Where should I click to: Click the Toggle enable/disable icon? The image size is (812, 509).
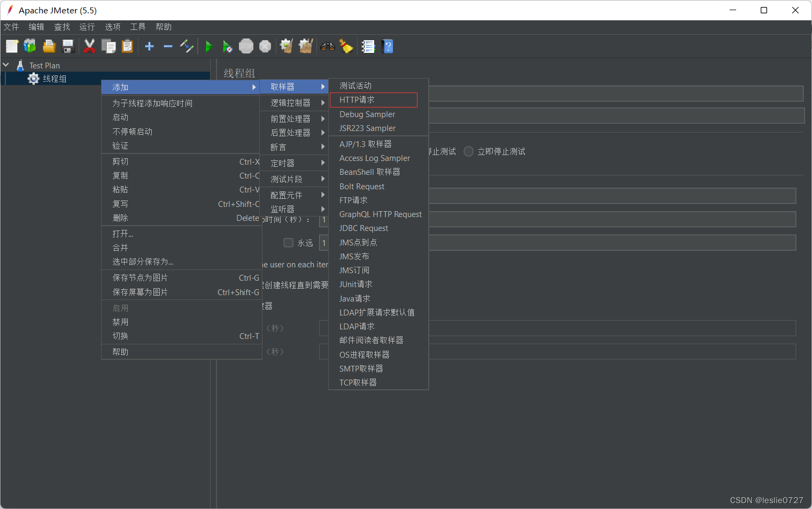(187, 47)
